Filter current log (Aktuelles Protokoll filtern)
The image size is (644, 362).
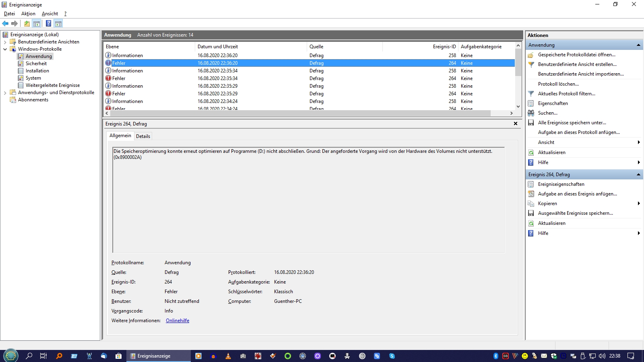(x=566, y=94)
